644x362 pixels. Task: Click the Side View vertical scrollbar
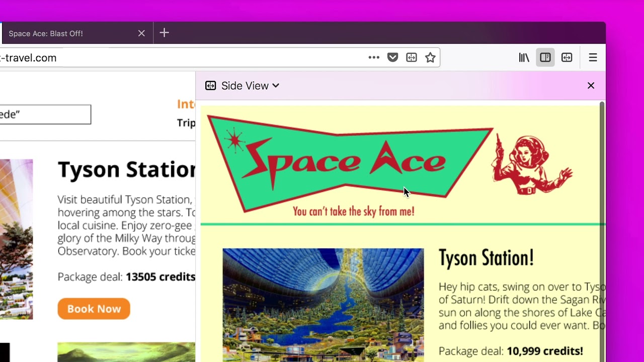coord(602,231)
